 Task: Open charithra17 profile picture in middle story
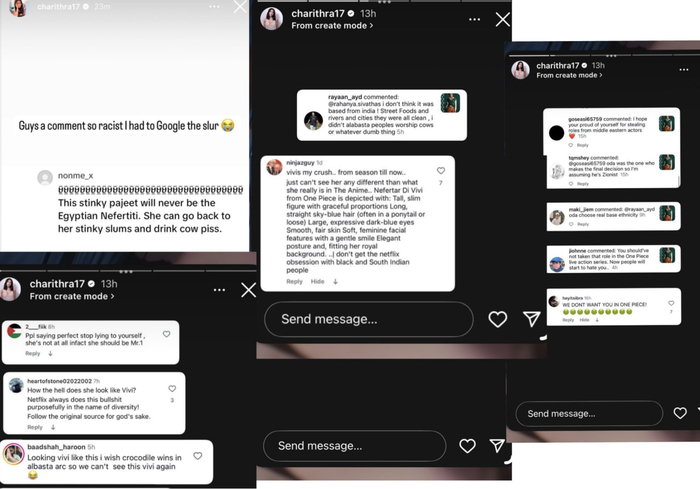point(271,19)
